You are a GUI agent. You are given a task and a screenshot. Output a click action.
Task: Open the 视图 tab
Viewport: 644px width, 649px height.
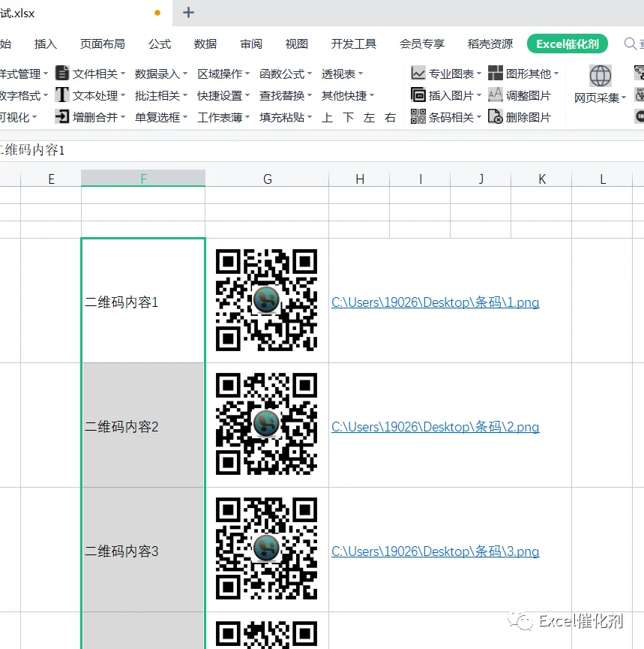(x=297, y=44)
